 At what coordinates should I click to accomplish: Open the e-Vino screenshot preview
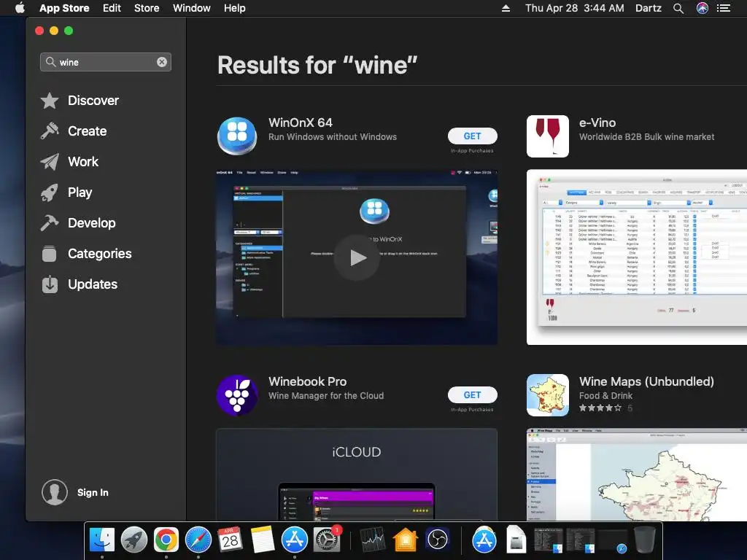(x=636, y=257)
